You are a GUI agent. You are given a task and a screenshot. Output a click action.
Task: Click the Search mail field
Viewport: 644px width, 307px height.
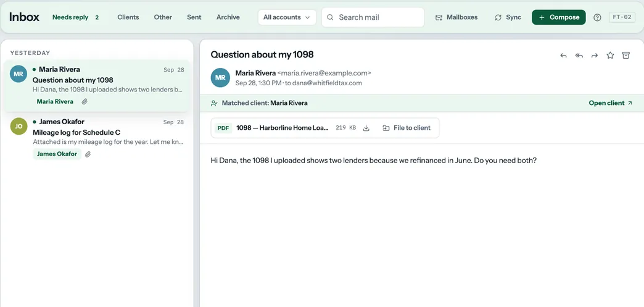pyautogui.click(x=373, y=17)
